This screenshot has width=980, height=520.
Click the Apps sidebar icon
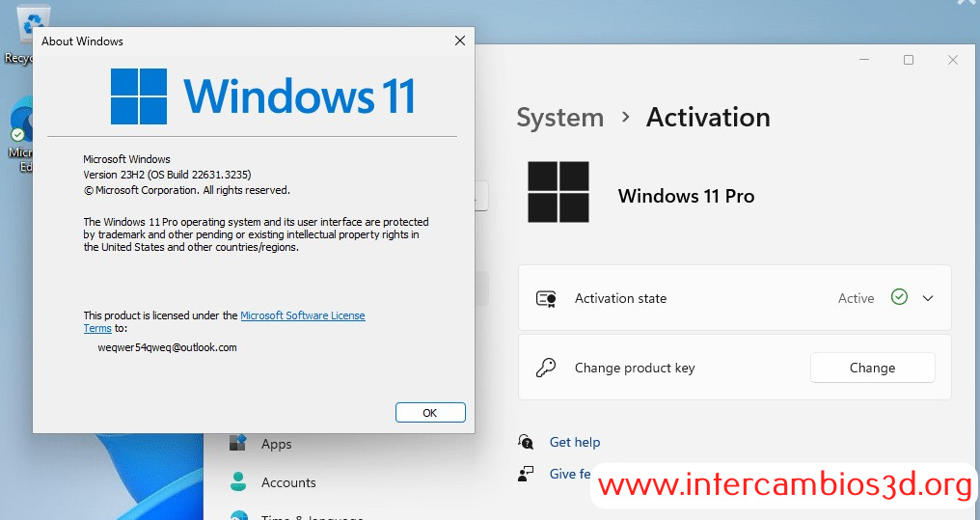[238, 443]
